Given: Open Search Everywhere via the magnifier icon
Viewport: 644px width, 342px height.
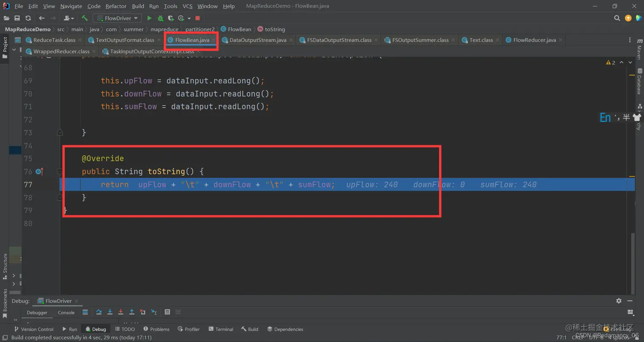Looking at the screenshot, I should tap(617, 18).
